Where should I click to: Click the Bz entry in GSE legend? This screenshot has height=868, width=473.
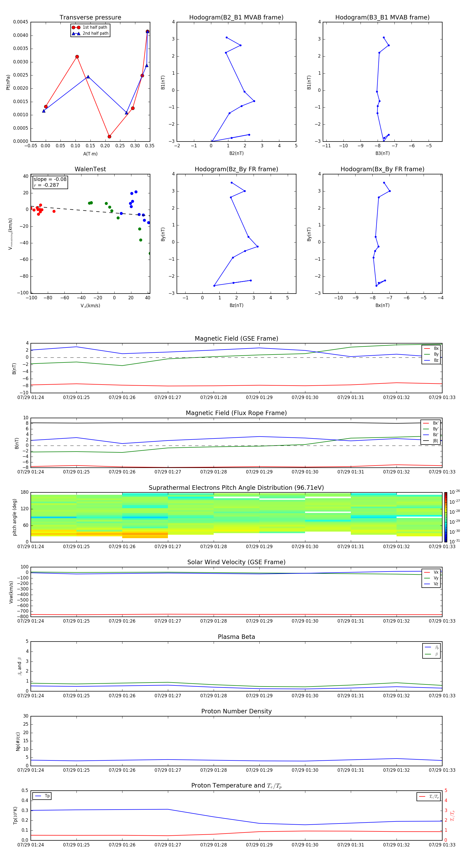[431, 360]
